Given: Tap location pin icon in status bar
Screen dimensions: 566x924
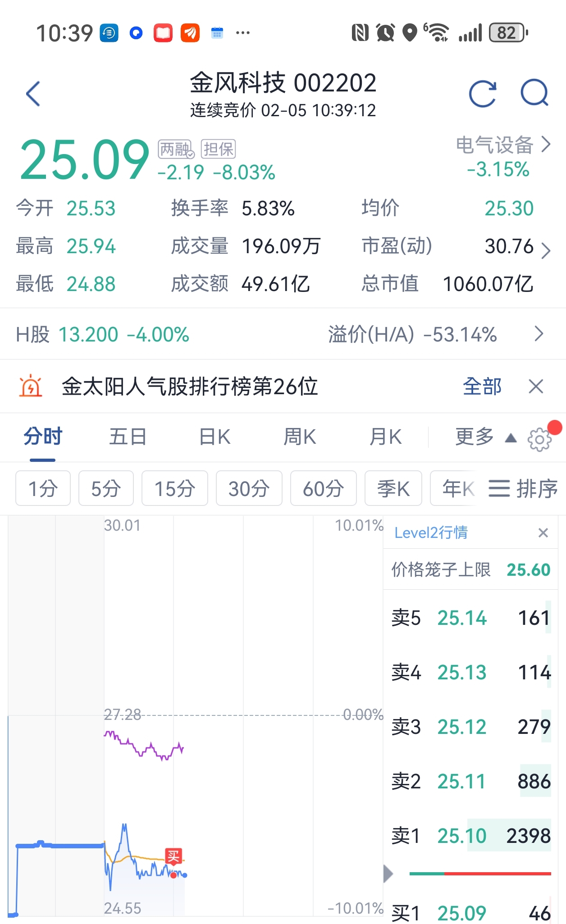Looking at the screenshot, I should [410, 33].
